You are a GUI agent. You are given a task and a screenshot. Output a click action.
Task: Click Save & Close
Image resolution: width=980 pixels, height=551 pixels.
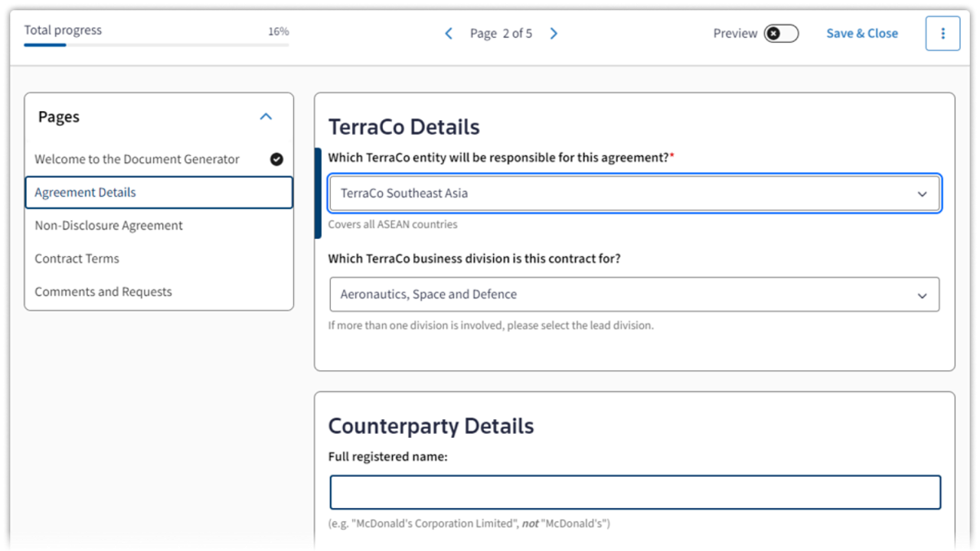click(x=862, y=34)
